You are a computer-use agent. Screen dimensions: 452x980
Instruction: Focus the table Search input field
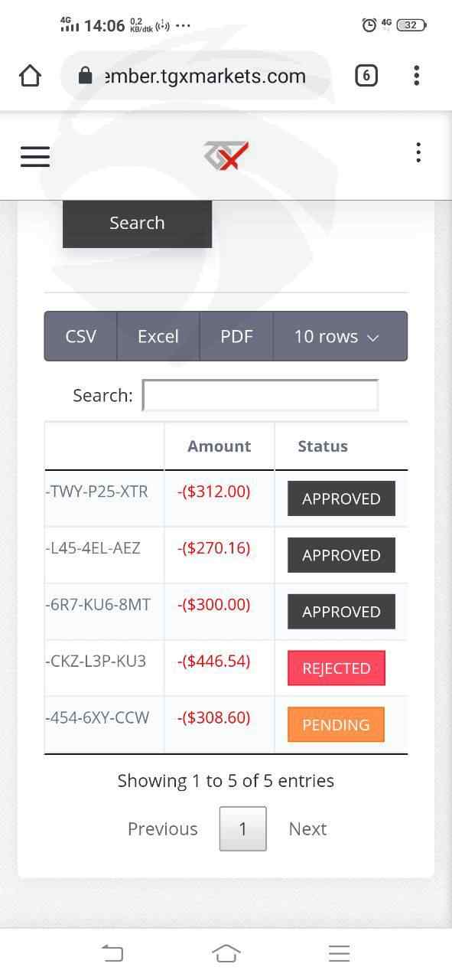tap(260, 395)
